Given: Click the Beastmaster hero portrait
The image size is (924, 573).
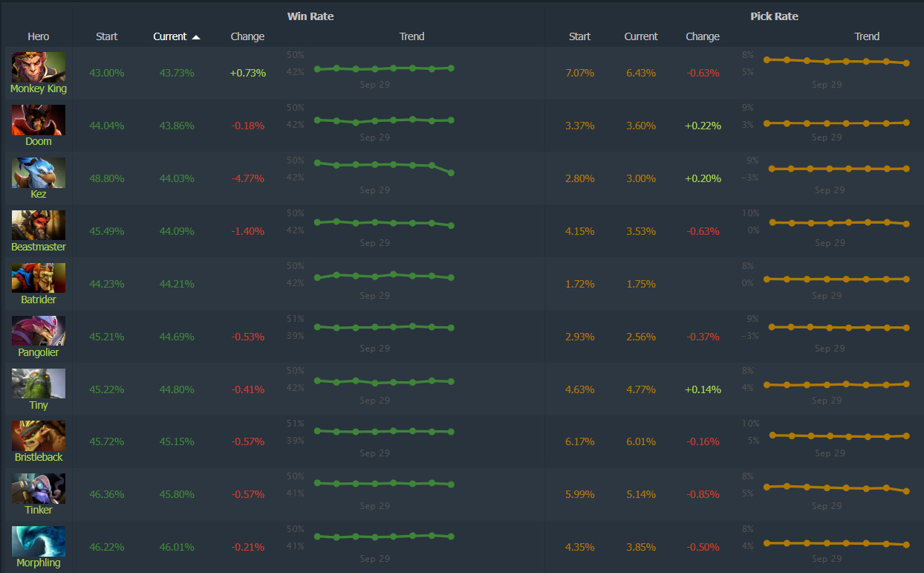Looking at the screenshot, I should tap(39, 225).
